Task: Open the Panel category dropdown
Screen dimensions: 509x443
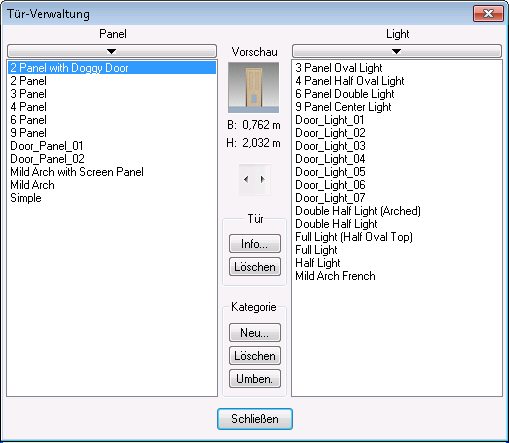Action: [112, 51]
